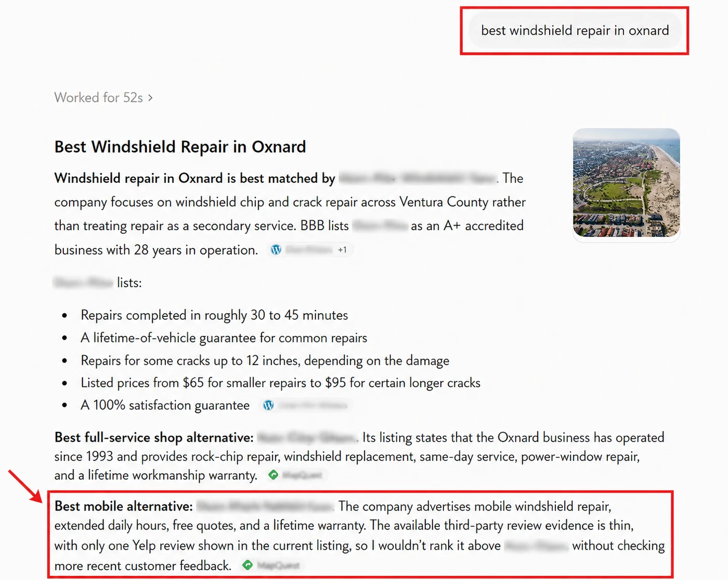Click the 'Best full-service shop alternative:' label
This screenshot has width=728, height=580.
click(x=154, y=438)
